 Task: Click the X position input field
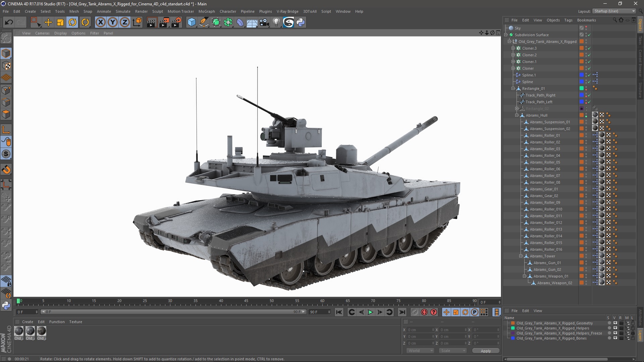tap(419, 330)
